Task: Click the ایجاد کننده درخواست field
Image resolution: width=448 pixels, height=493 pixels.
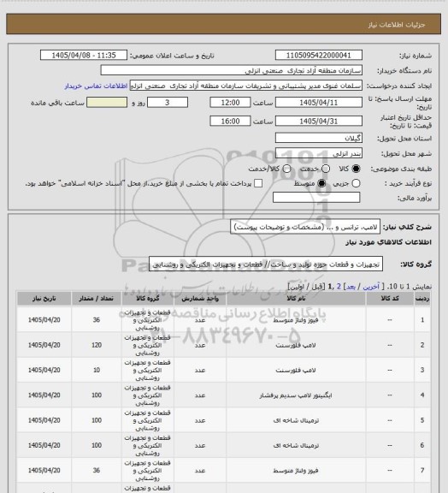Action: (246, 86)
